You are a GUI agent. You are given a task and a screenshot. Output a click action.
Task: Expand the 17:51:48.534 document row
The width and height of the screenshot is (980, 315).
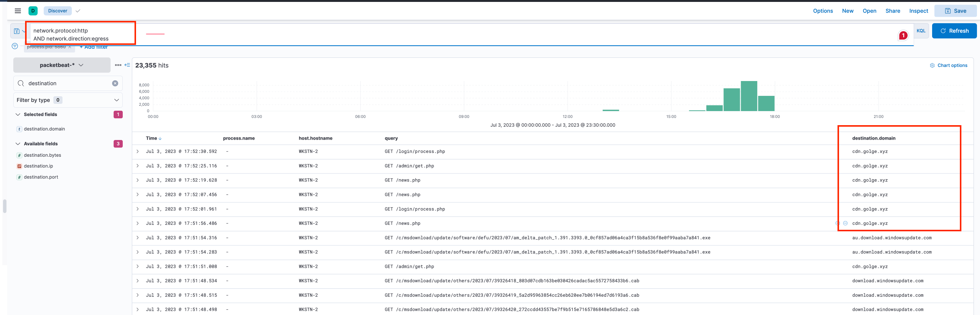138,281
